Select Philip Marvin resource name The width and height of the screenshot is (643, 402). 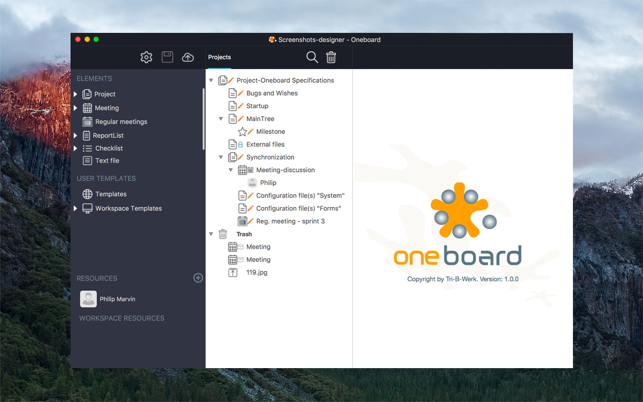coord(117,299)
